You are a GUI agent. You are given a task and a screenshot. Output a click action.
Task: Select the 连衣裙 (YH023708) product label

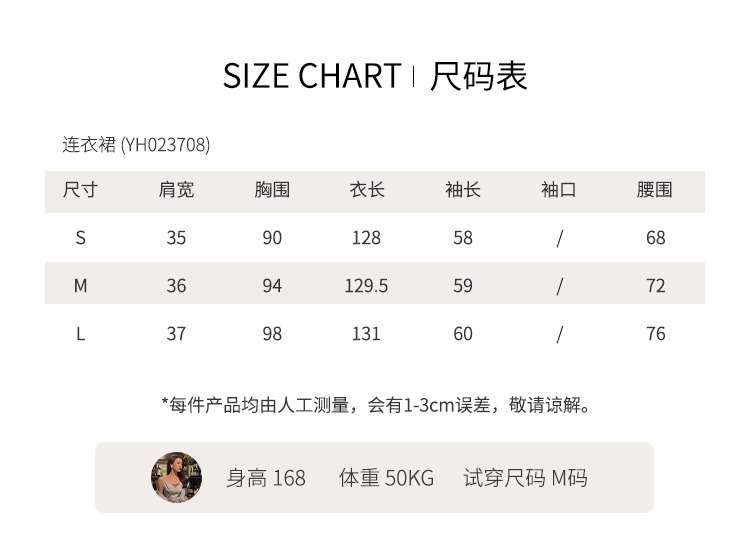click(x=136, y=145)
